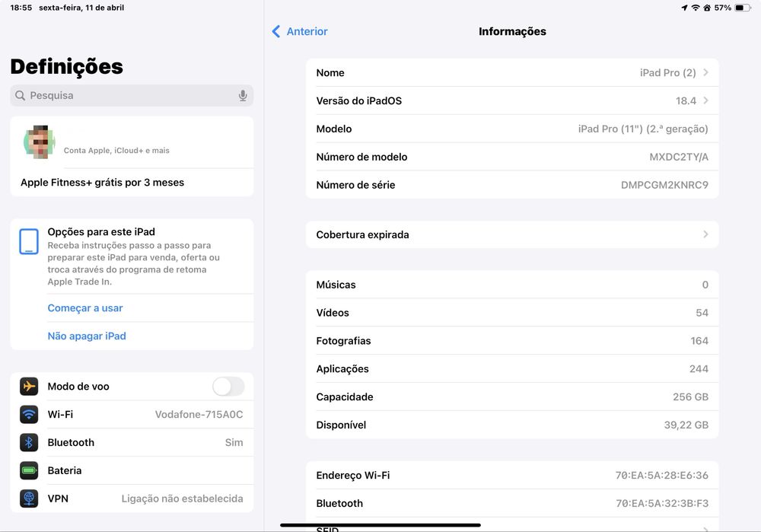
Task: Tap the iPad Pro (2) name value
Action: coord(668,73)
